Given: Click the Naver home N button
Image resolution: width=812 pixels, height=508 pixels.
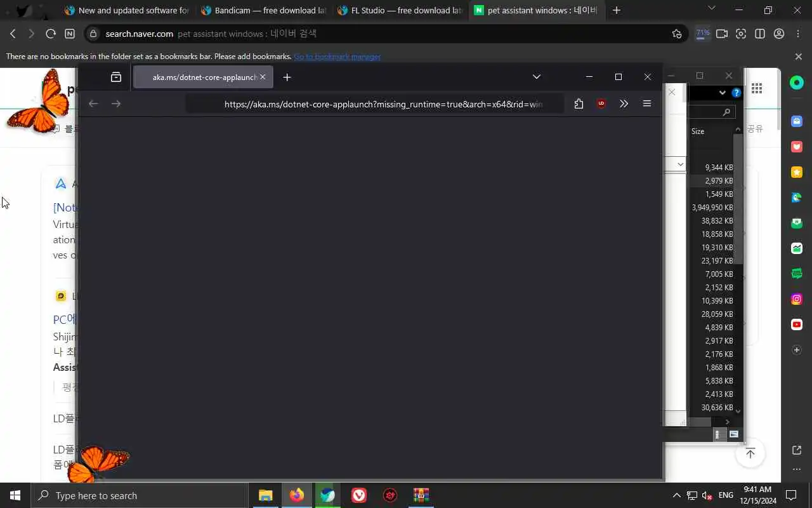Looking at the screenshot, I should (70, 34).
